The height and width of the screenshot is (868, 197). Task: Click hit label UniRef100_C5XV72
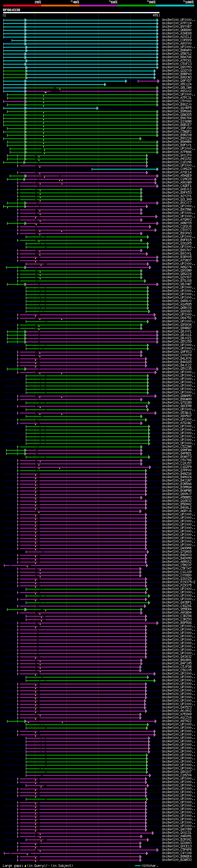177,230
